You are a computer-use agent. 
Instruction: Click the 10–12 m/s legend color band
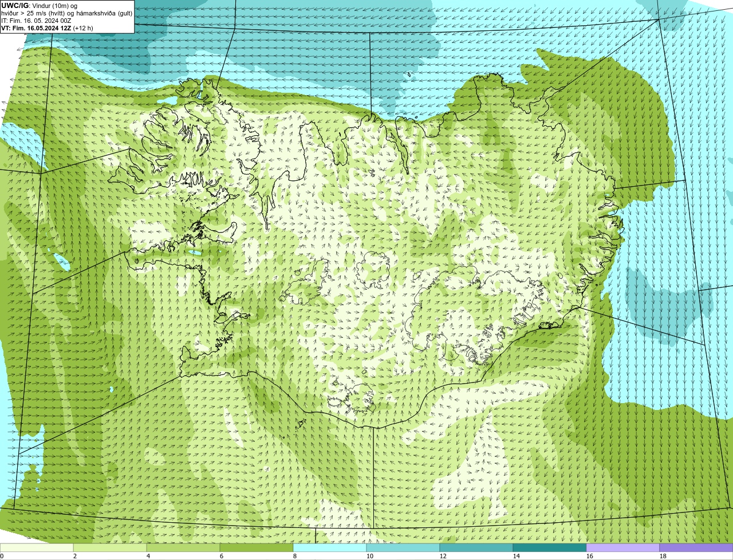[403, 548]
